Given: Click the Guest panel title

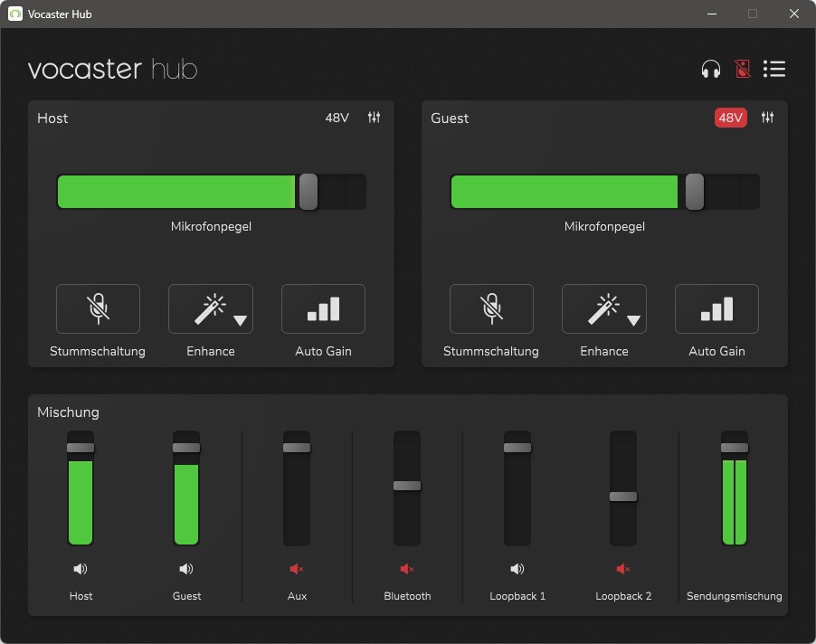Looking at the screenshot, I should coord(450,118).
